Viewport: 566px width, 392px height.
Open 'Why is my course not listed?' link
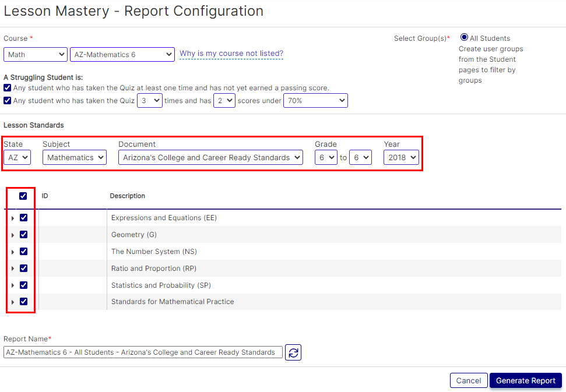tap(231, 54)
